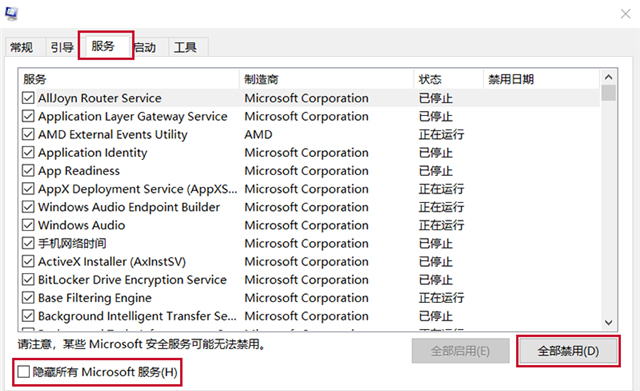
Task: Select the Windows Audio row text
Action: [x=82, y=225]
